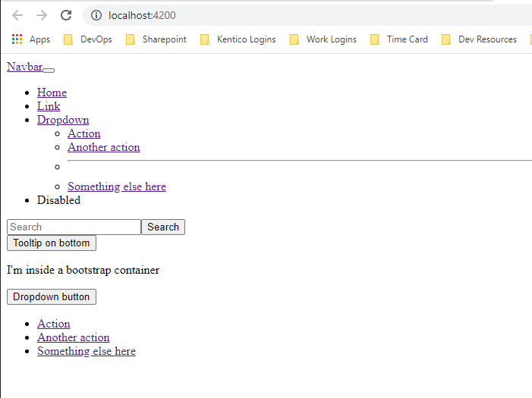
Task: Open the DevOps bookmark folder
Action: pos(88,39)
